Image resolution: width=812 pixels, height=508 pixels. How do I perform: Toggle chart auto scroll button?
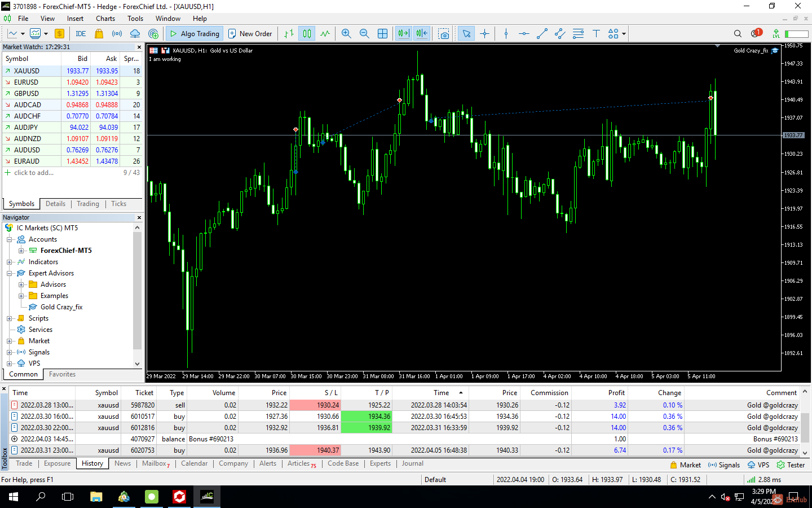[x=404, y=33]
